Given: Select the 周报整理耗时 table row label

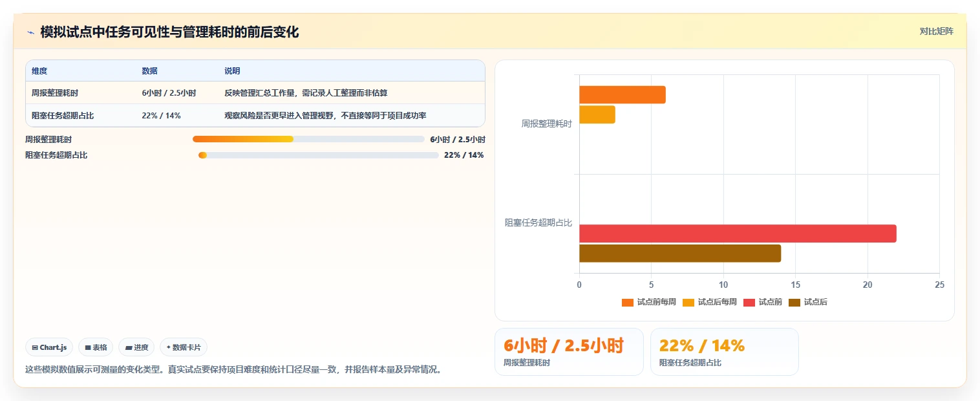Looking at the screenshot, I should pos(55,93).
